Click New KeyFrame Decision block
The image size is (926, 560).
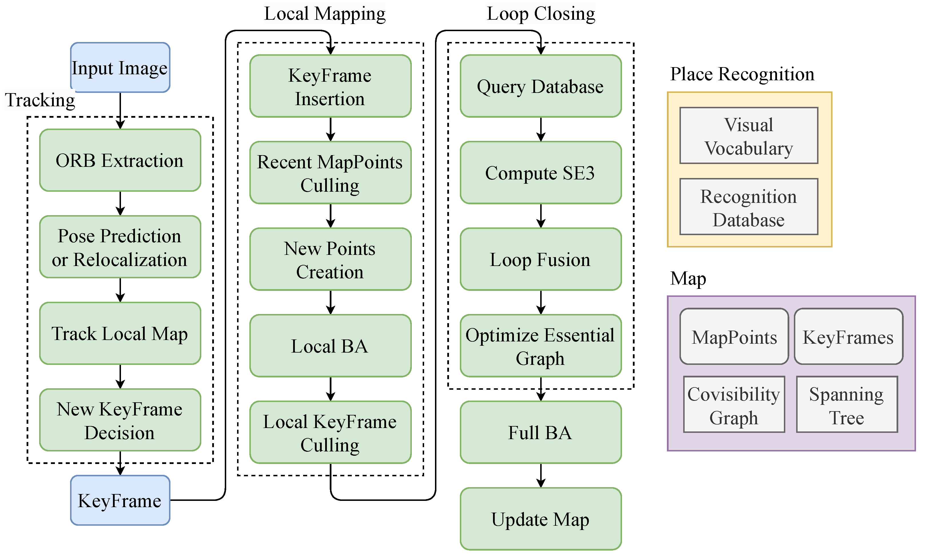tap(120, 420)
